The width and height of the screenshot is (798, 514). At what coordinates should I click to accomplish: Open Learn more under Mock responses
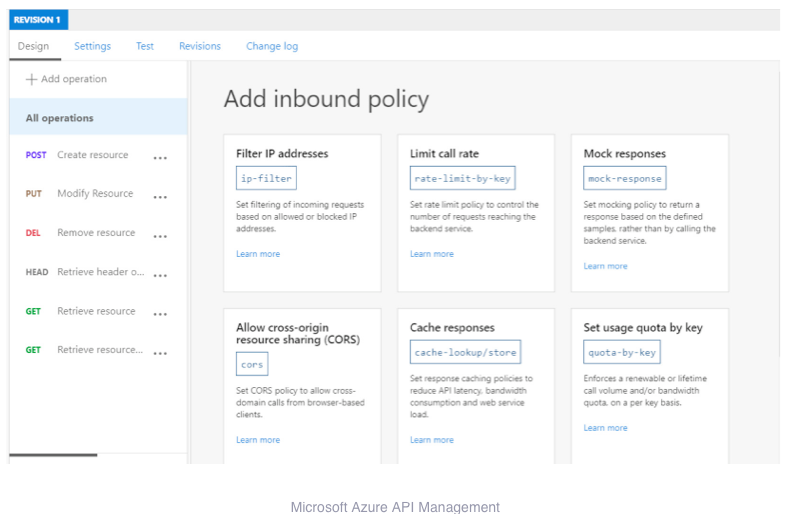[606, 266]
